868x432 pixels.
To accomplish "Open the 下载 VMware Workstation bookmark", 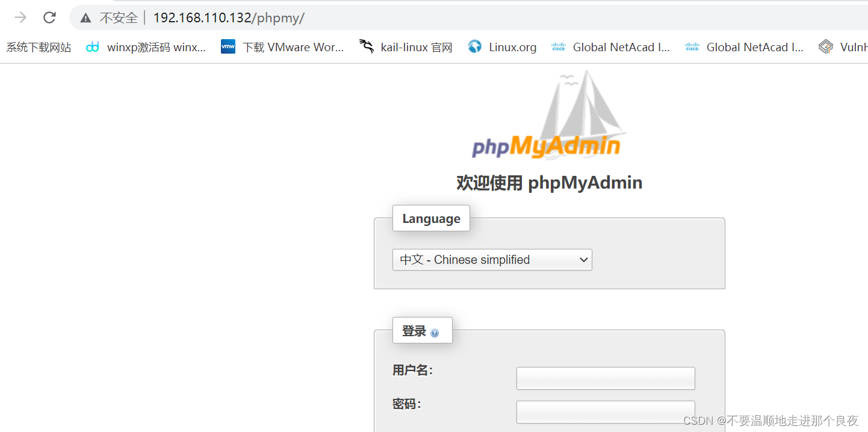I will click(x=282, y=47).
